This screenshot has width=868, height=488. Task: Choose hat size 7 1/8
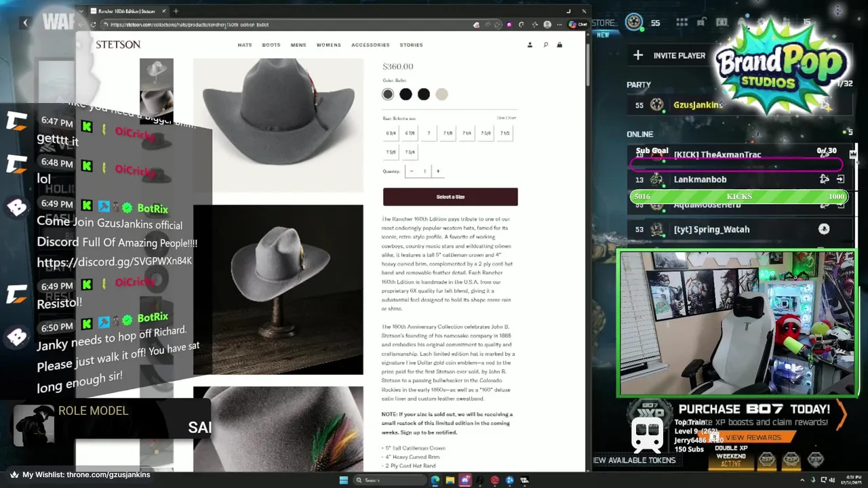click(x=448, y=133)
